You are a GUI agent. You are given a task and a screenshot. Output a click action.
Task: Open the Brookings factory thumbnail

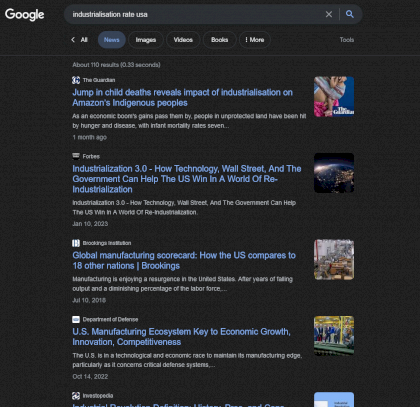click(334, 260)
